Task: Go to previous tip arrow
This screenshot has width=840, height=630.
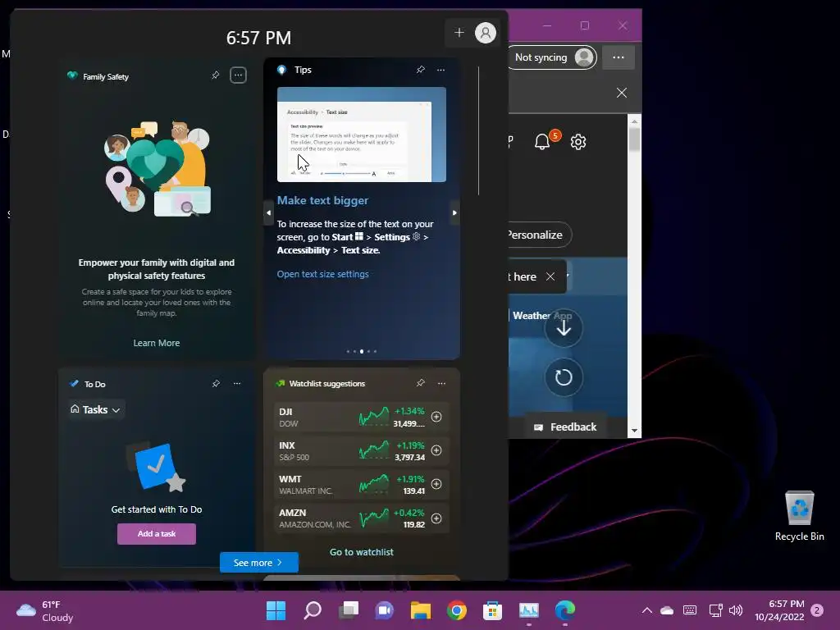Action: (268, 212)
